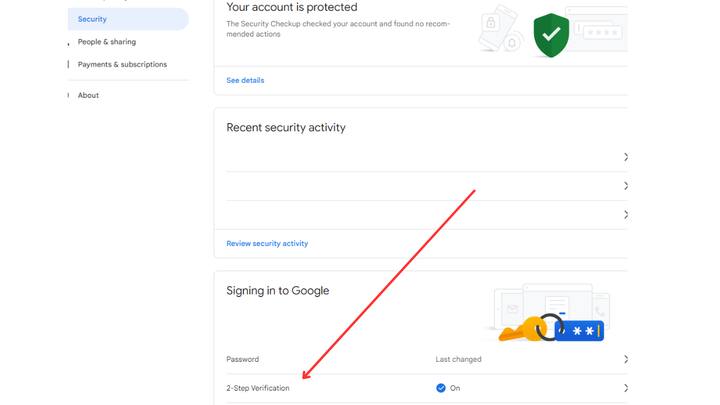Viewport: 720px width, 405px height.
Task: Select the About sidebar item
Action: click(89, 96)
